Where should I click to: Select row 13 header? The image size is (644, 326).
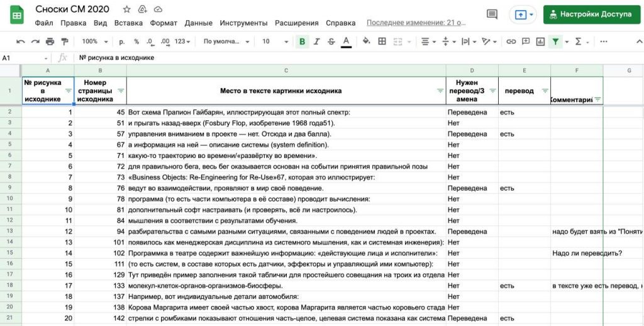[x=10, y=232]
